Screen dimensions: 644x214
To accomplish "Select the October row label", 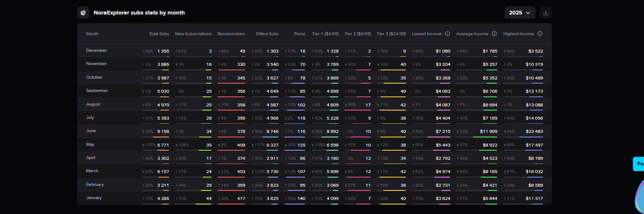I will [x=95, y=77].
